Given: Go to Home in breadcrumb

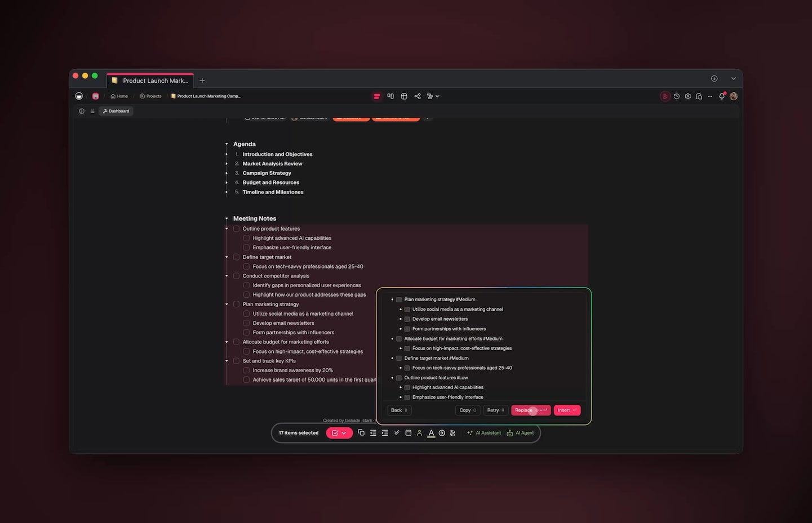Looking at the screenshot, I should 119,96.
